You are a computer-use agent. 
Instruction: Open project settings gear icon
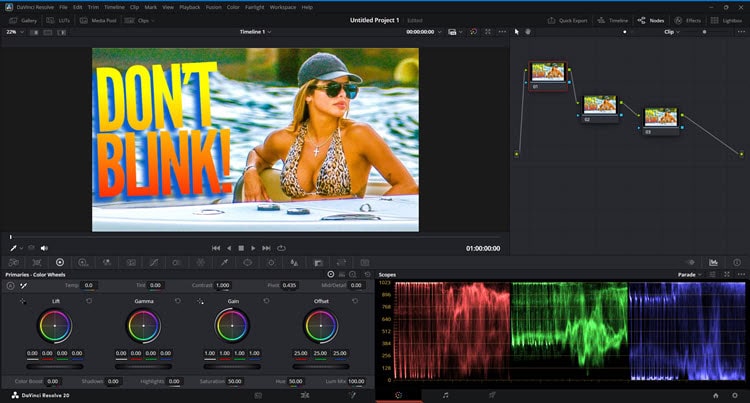coord(735,395)
